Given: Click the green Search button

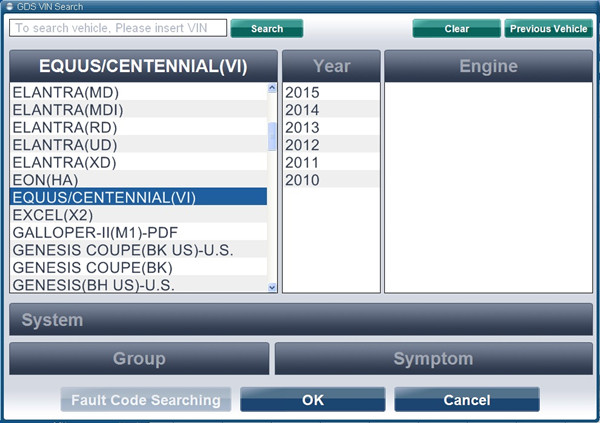Looking at the screenshot, I should tap(267, 28).
